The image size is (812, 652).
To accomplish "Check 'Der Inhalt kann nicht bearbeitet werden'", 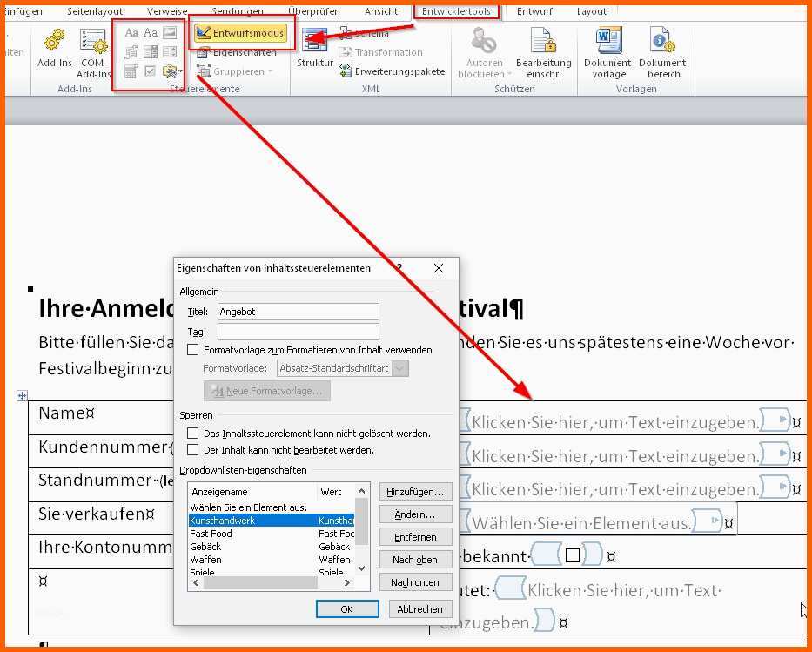I will click(x=193, y=450).
